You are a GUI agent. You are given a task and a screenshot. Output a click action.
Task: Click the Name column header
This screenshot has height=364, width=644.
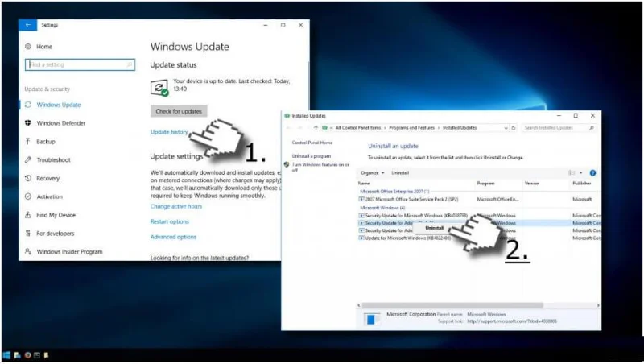[364, 184]
